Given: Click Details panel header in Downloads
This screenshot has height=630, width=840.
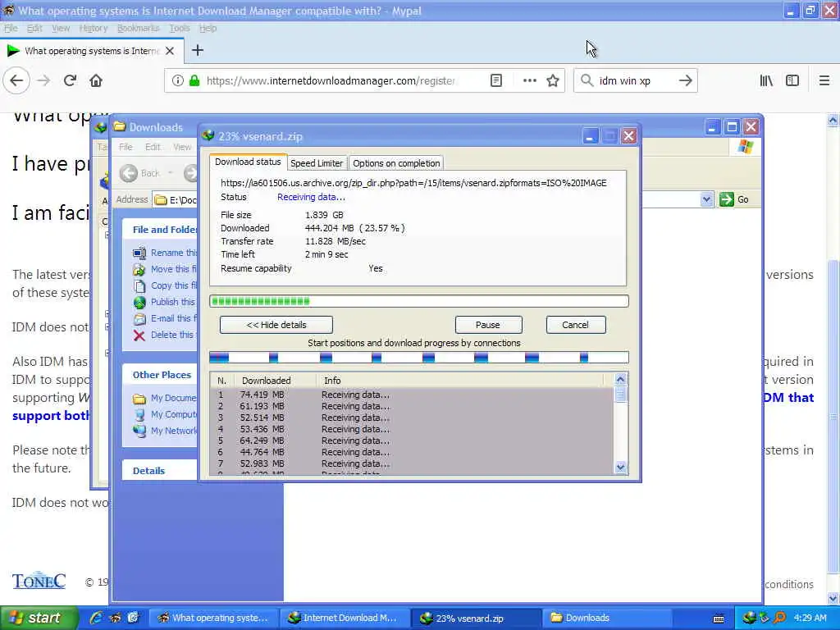Looking at the screenshot, I should click(160, 471).
